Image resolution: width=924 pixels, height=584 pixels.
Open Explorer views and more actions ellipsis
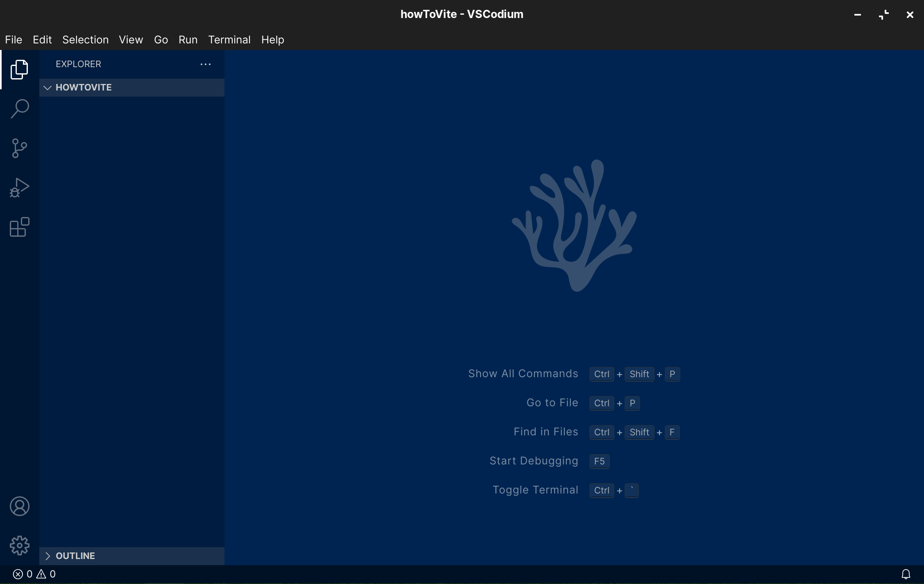[205, 64]
